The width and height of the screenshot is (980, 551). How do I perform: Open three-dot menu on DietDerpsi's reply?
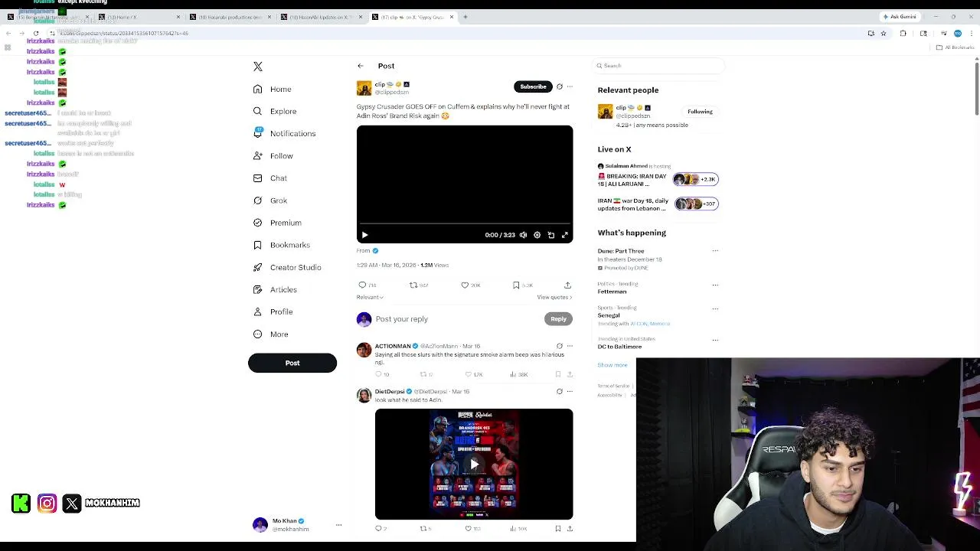coord(570,391)
